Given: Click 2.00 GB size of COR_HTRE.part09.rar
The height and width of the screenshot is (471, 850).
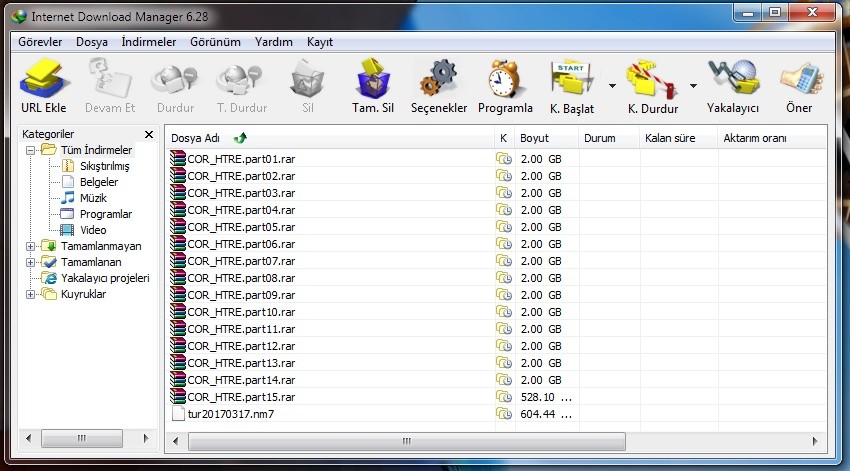Looking at the screenshot, I should click(541, 295).
